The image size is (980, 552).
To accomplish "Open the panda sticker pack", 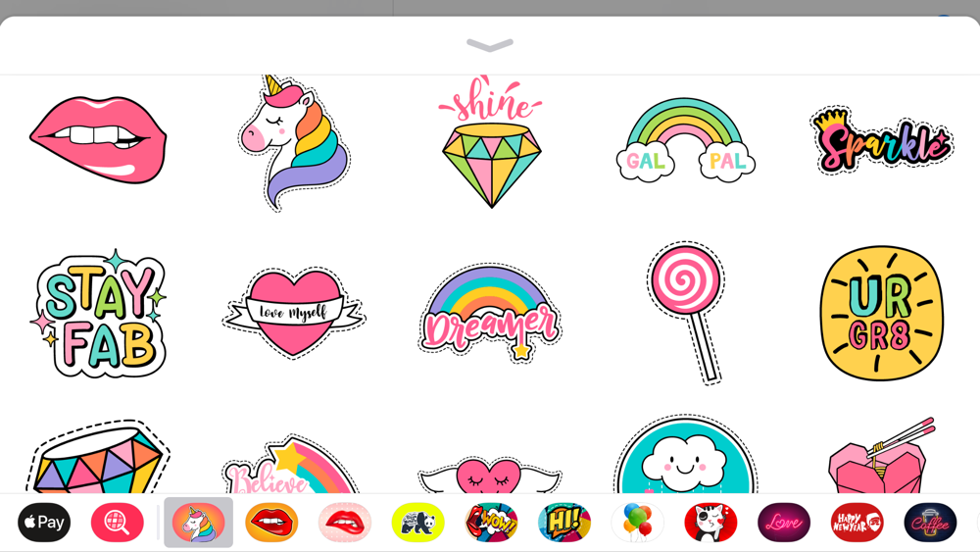I will (x=417, y=523).
